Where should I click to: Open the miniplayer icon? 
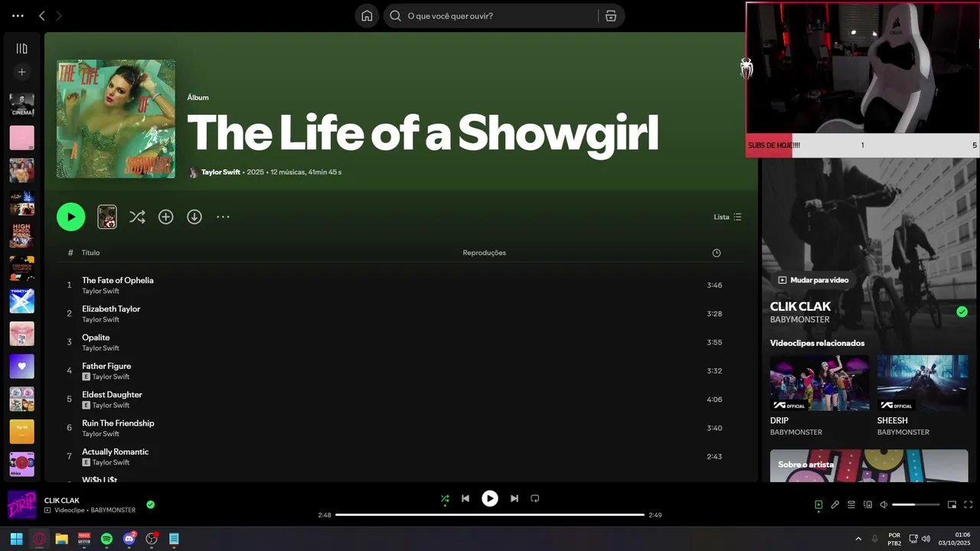952,505
